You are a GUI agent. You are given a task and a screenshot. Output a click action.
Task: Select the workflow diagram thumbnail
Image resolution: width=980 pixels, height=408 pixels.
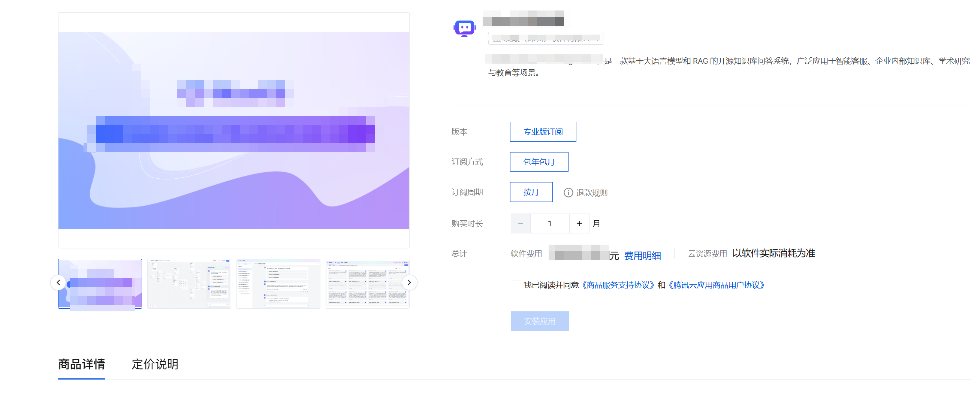(x=189, y=284)
